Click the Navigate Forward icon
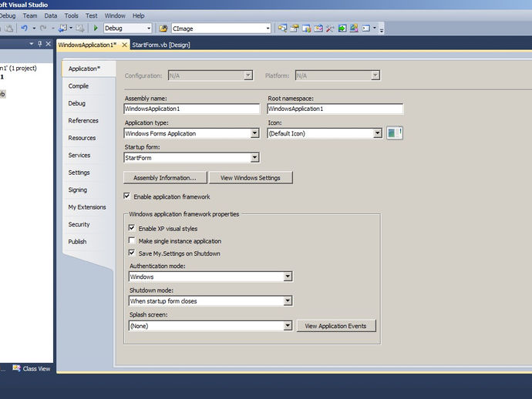The width and height of the screenshot is (532, 399). [x=79, y=28]
